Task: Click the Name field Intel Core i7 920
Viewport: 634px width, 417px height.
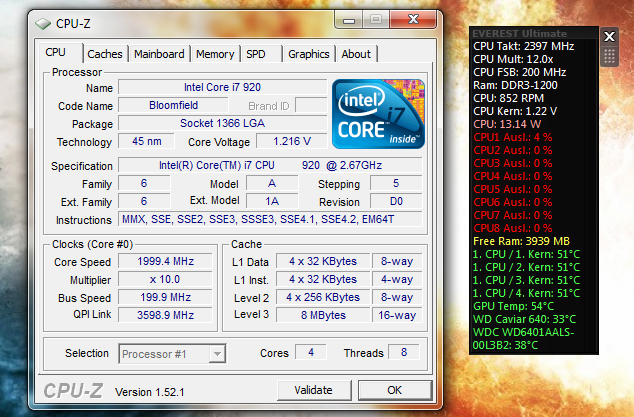Action: pyautogui.click(x=222, y=87)
